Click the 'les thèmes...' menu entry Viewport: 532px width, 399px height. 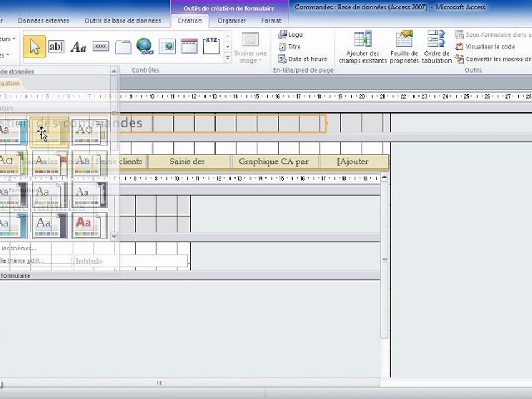[19, 248]
